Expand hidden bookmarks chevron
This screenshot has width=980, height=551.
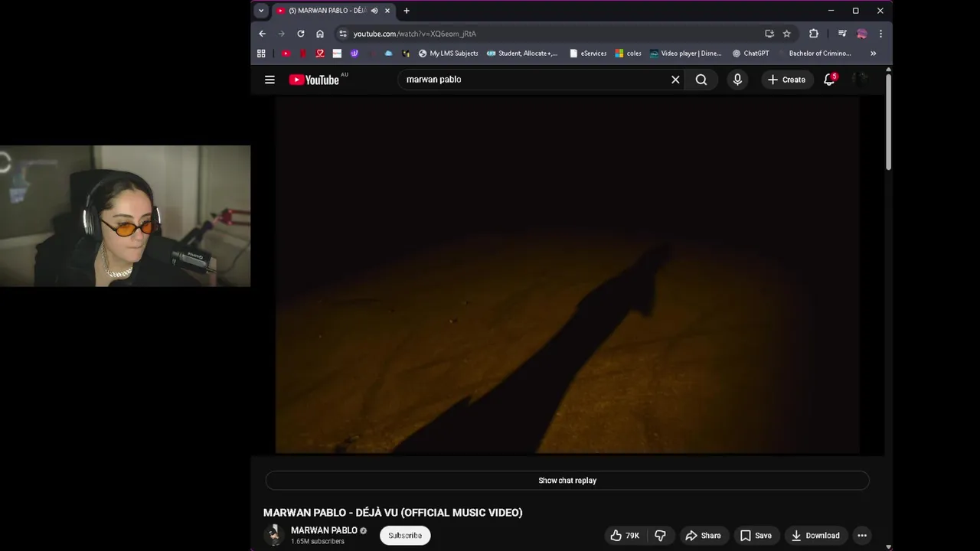pyautogui.click(x=873, y=54)
